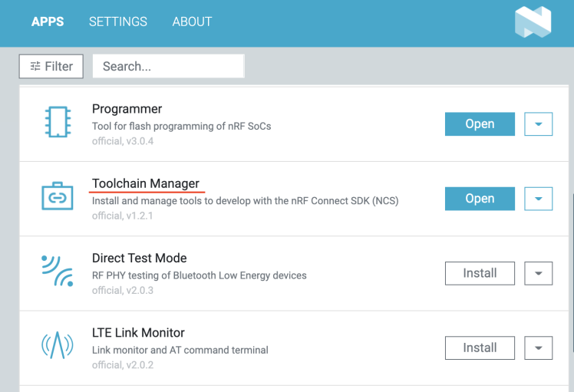Open LTE Link Monitor's dropdown menu
The image size is (574, 392).
pyautogui.click(x=539, y=348)
